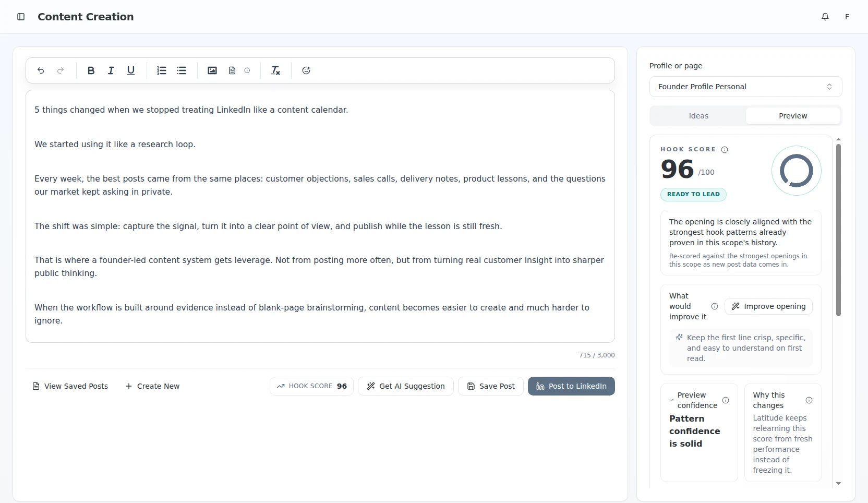
Task: Click the first line '5 things changed when...'
Action: coord(191,110)
